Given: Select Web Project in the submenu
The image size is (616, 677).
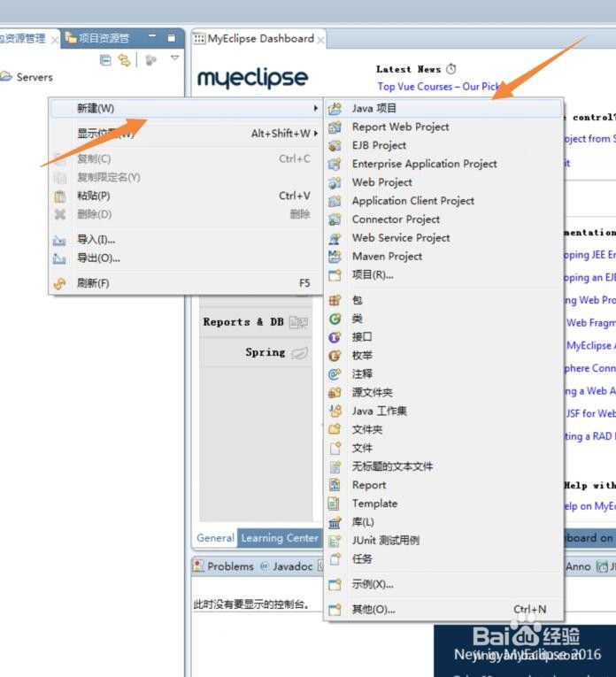Looking at the screenshot, I should tap(443, 182).
